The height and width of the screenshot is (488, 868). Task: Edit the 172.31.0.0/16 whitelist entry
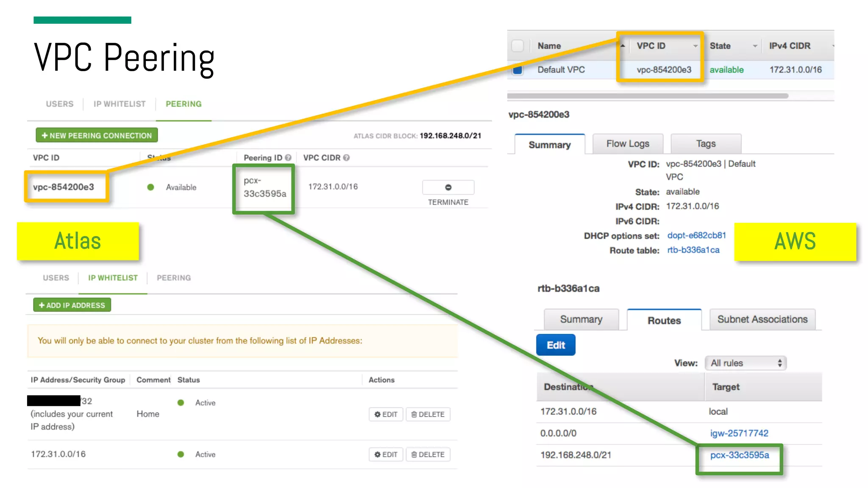pos(386,455)
